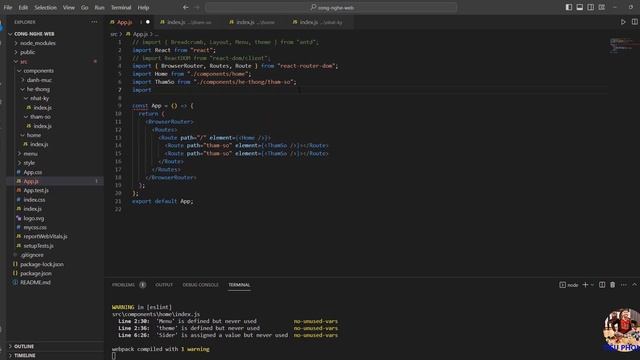Image resolution: width=640 pixels, height=360 pixels.
Task: Expand the danh-muc folder
Action: pyautogui.click(x=39, y=80)
